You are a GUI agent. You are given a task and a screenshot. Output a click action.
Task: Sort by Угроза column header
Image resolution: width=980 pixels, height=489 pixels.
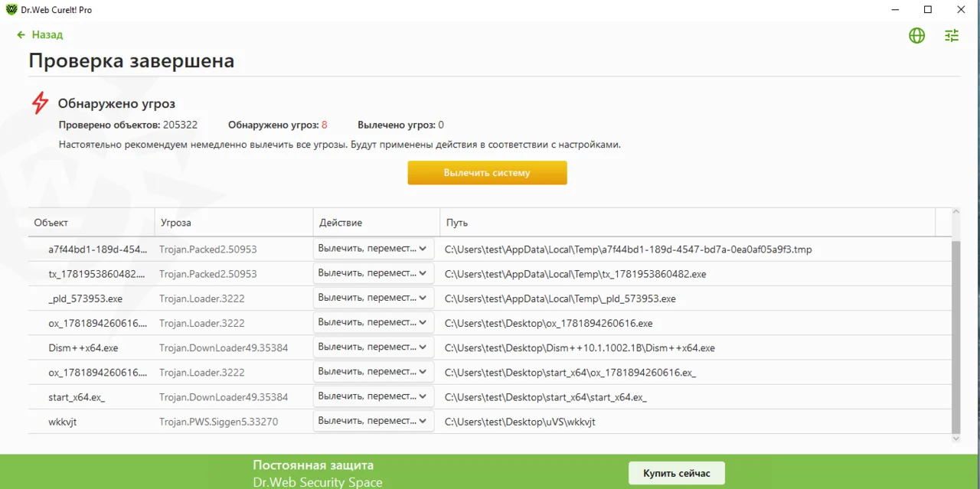[x=234, y=223]
